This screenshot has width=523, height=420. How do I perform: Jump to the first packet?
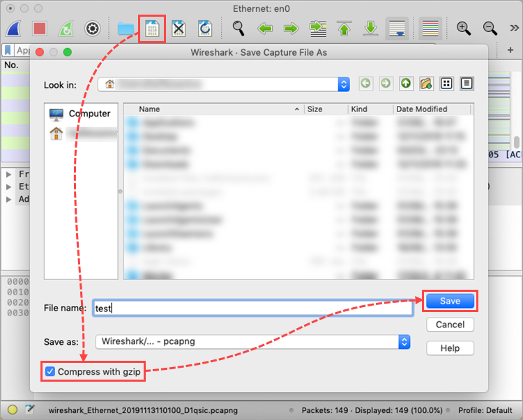(344, 29)
